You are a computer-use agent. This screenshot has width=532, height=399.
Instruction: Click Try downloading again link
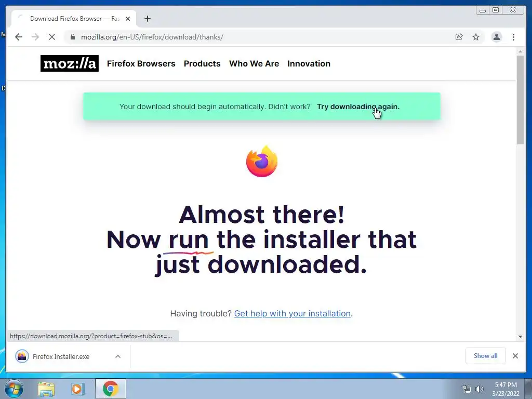[358, 107]
